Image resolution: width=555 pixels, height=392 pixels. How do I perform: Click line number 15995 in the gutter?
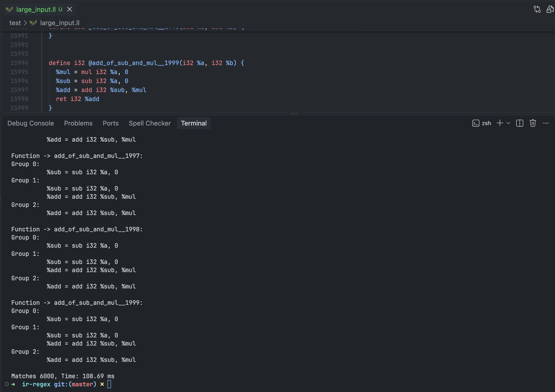pyautogui.click(x=19, y=72)
